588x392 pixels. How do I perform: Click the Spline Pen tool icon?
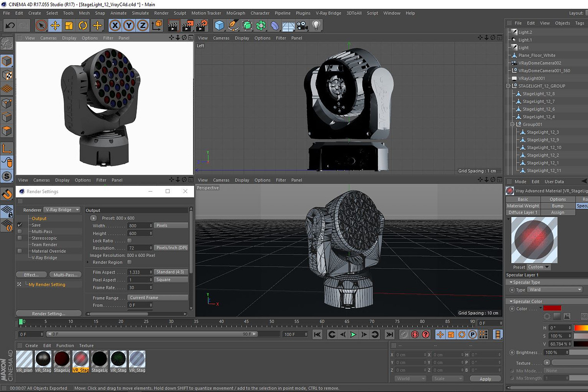click(x=233, y=25)
